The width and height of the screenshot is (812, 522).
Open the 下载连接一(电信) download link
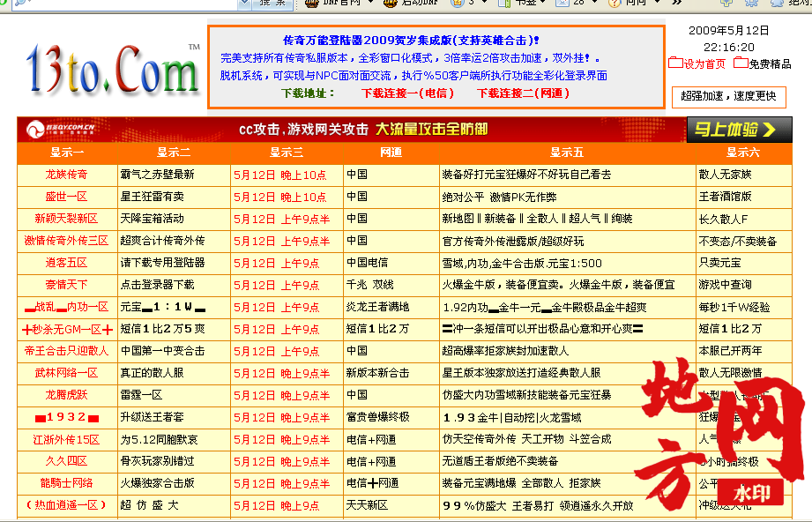(407, 93)
